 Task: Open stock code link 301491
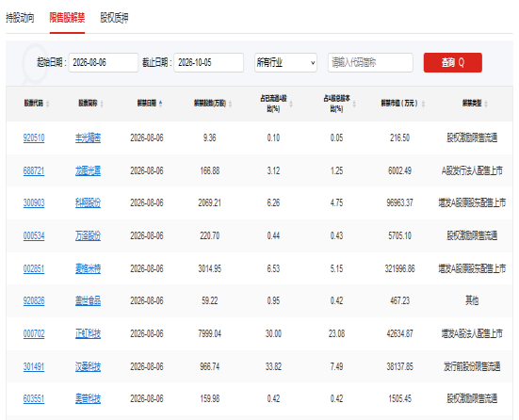tap(34, 366)
